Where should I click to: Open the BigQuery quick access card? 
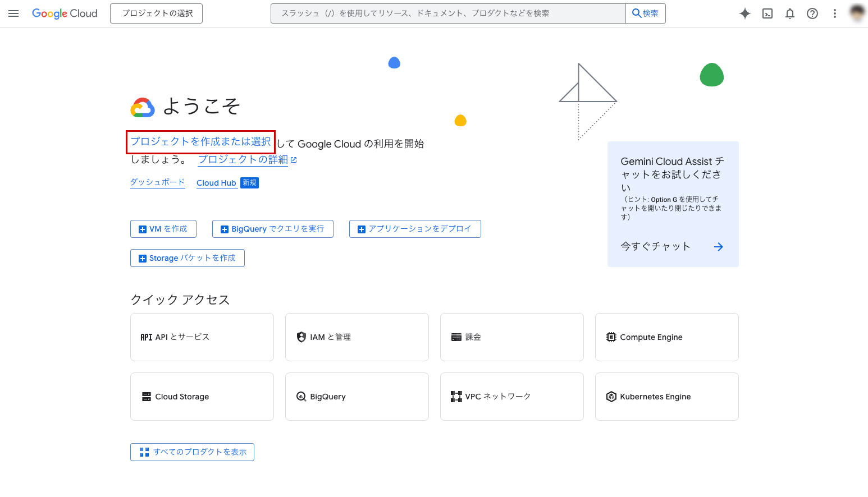point(357,397)
